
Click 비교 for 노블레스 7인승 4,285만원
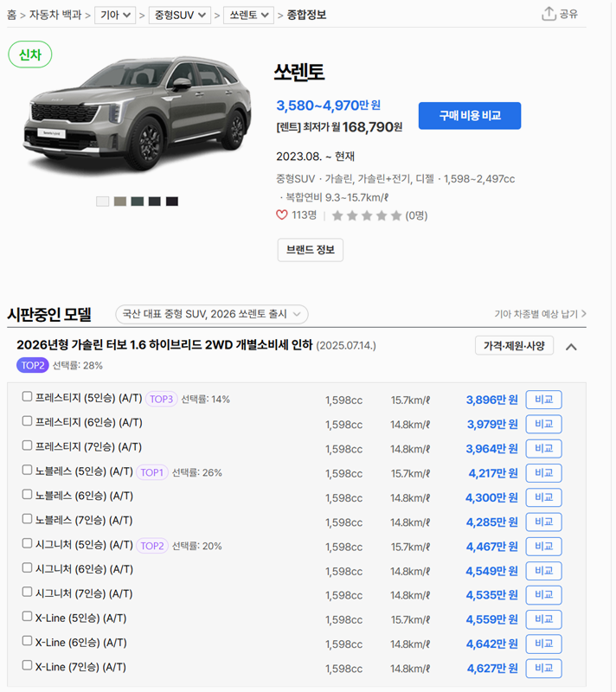pyautogui.click(x=543, y=522)
